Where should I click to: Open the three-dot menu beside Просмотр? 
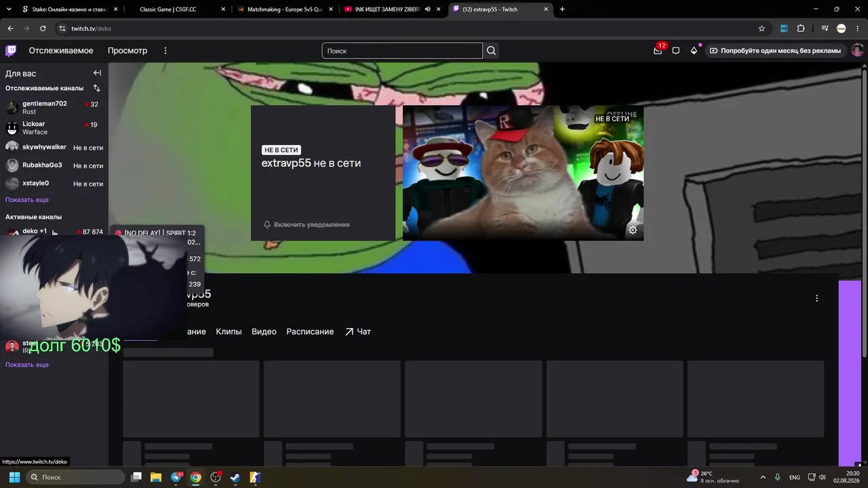[x=165, y=51]
